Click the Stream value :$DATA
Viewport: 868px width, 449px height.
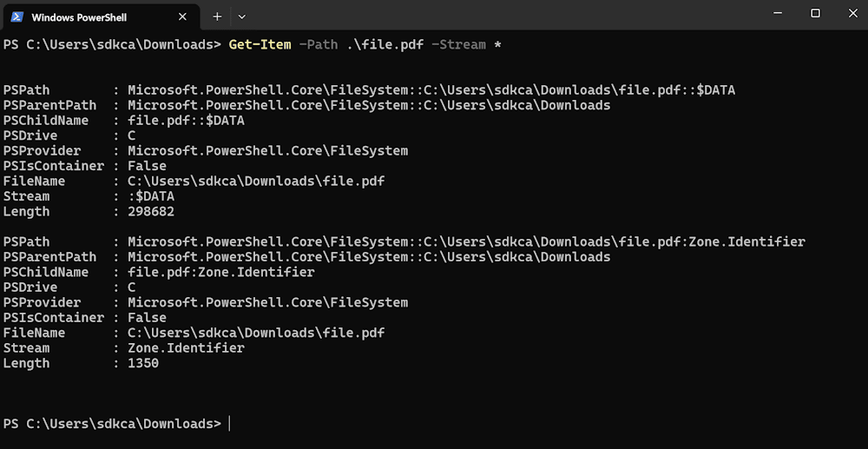[x=151, y=196]
